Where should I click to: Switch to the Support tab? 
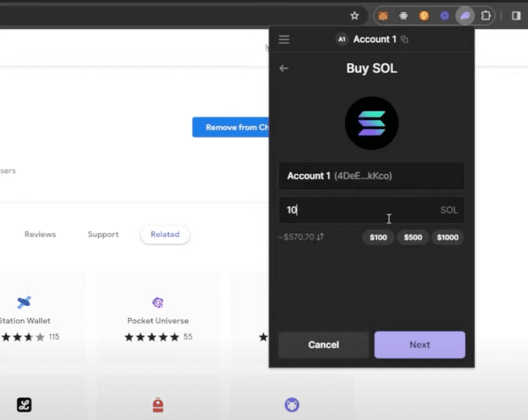pyautogui.click(x=103, y=234)
